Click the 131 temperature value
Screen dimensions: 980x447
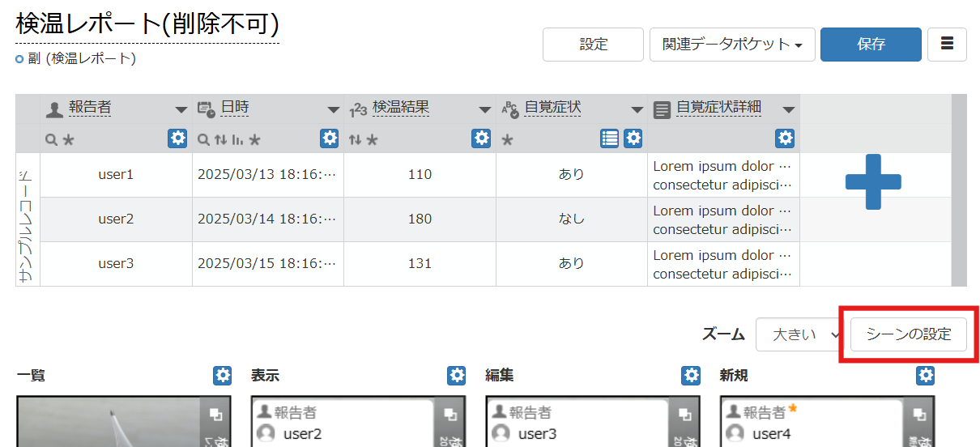click(420, 263)
